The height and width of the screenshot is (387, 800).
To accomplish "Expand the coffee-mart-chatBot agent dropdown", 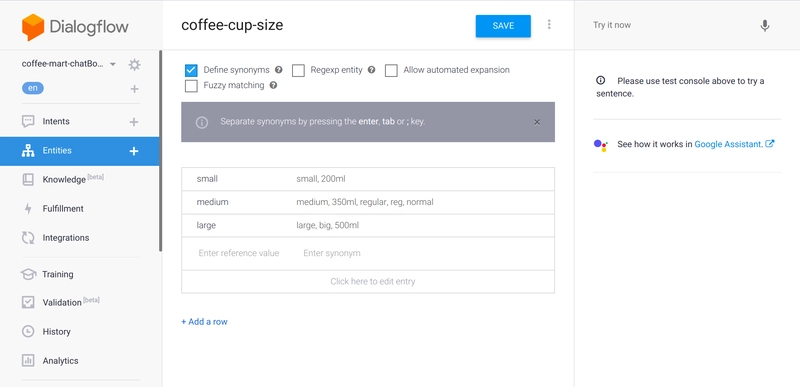I will [113, 64].
